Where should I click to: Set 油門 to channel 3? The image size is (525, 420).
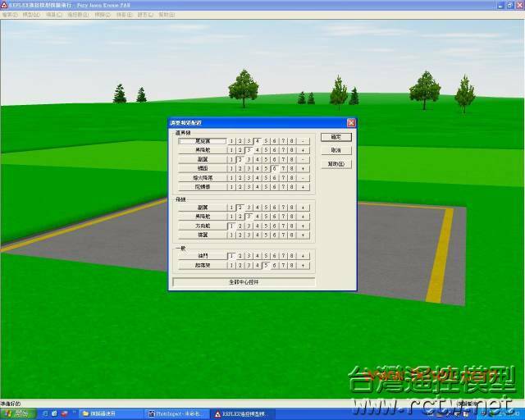coord(249,256)
